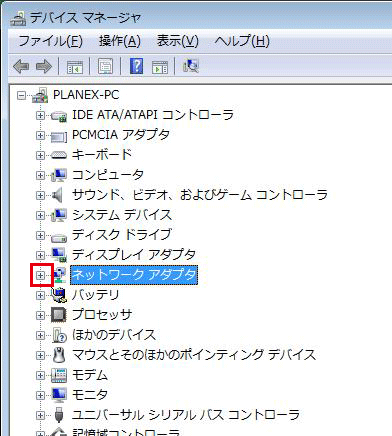
Task: Open the ファイル(F) menu
Action: pyautogui.click(x=50, y=41)
